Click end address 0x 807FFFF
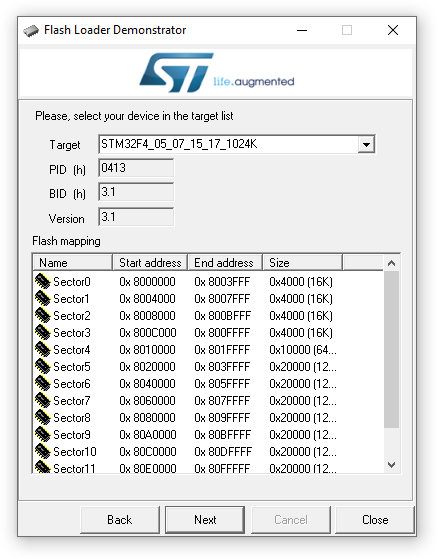 [222, 401]
